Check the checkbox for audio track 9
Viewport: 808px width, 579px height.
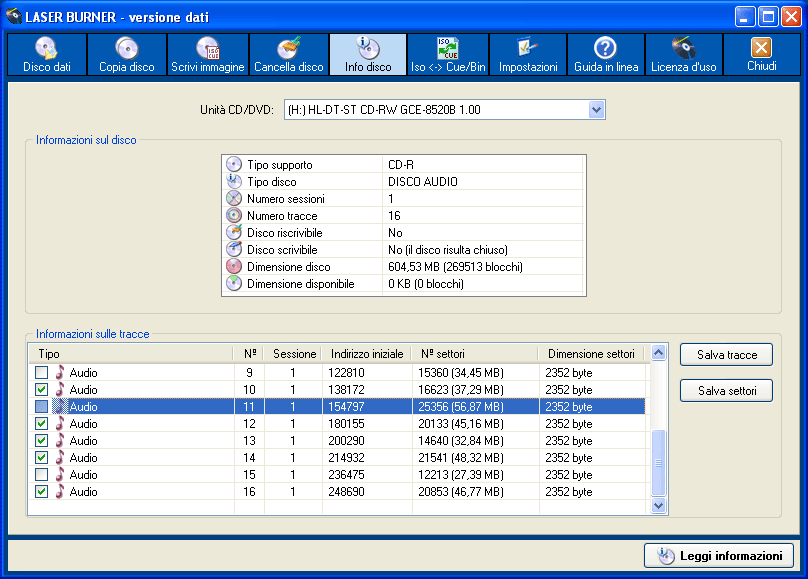coord(42,372)
